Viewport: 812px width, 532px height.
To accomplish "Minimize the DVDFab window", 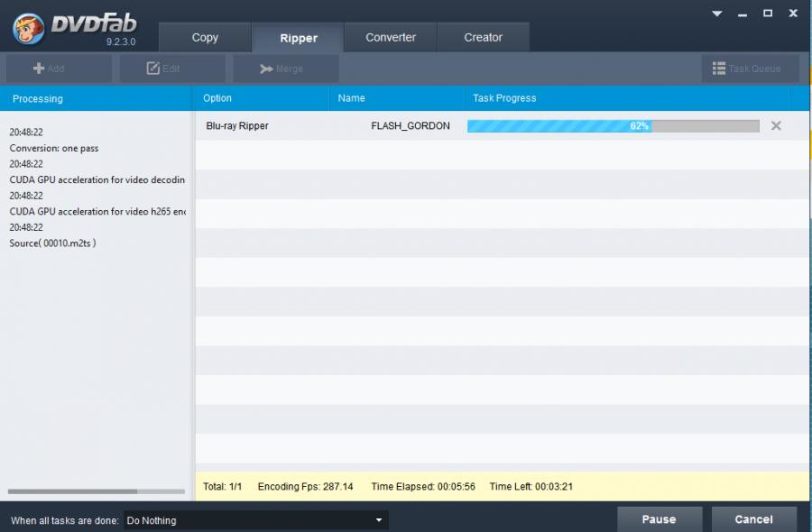I will point(743,14).
